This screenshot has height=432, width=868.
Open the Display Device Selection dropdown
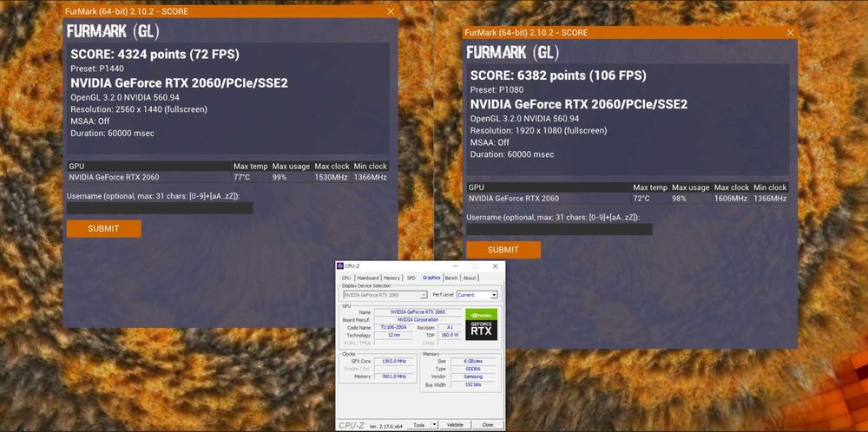coord(385,295)
